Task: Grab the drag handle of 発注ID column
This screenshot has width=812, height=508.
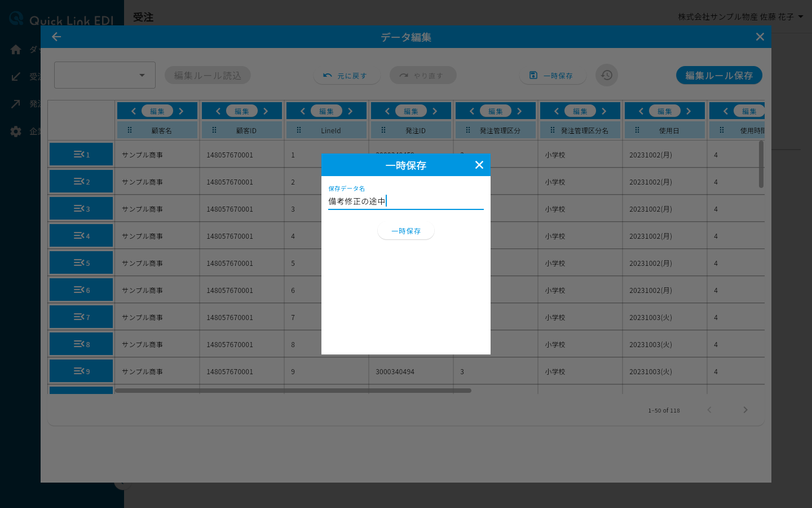Action: 383,130
